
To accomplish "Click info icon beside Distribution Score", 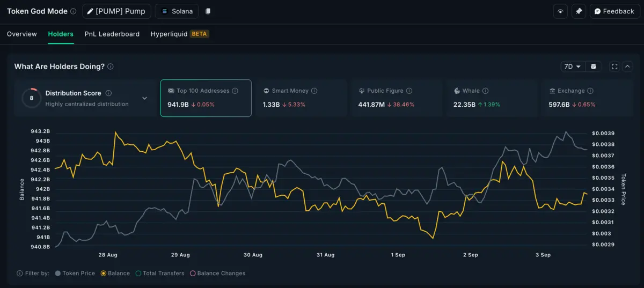I will [x=108, y=93].
